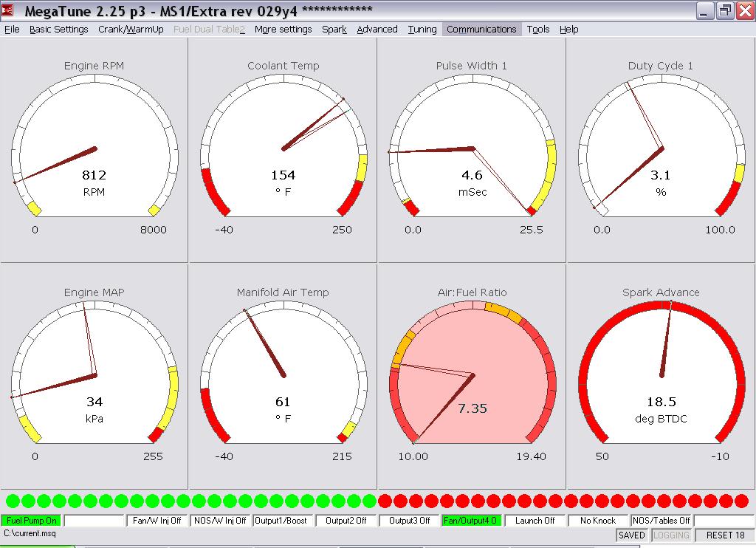Click the LOGGING status field

(x=671, y=535)
